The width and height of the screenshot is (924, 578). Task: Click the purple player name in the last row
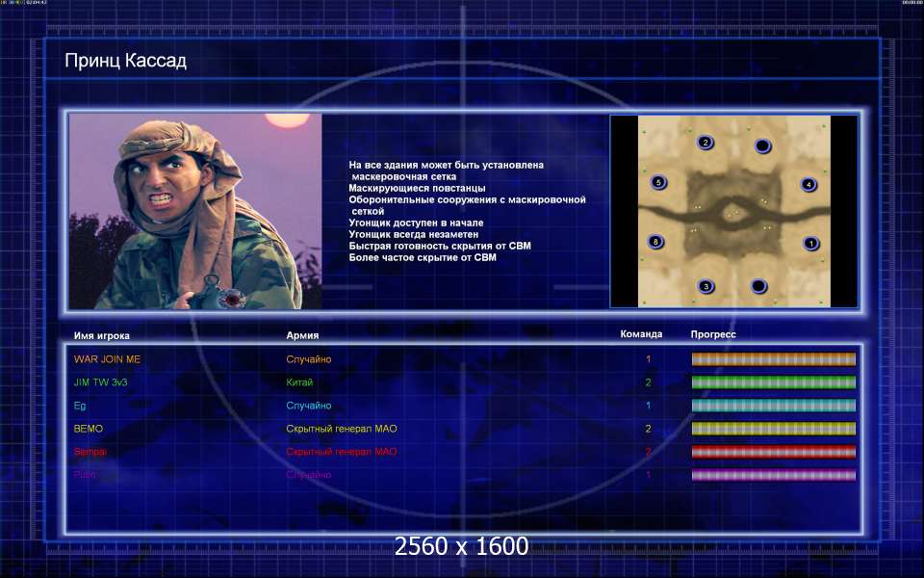tap(85, 475)
